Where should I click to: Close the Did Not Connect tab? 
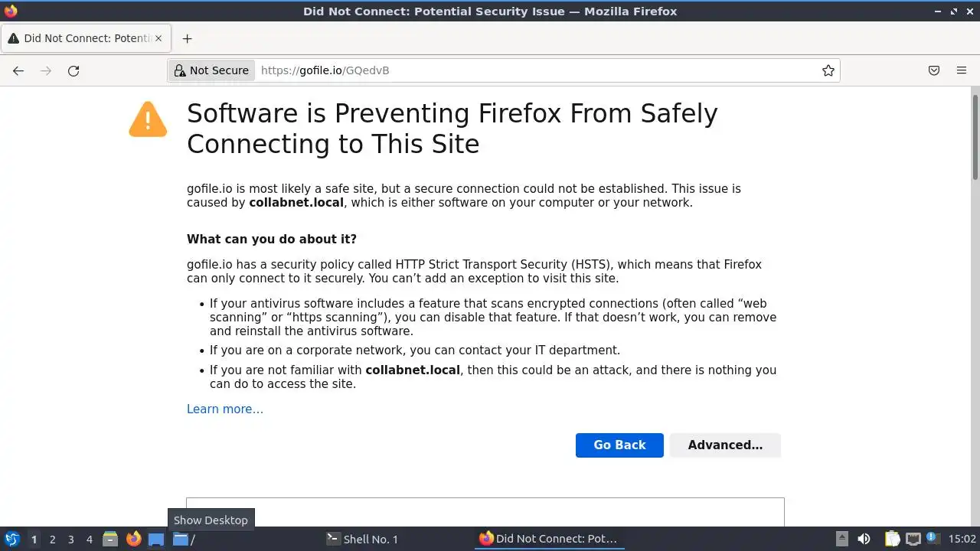coord(158,38)
